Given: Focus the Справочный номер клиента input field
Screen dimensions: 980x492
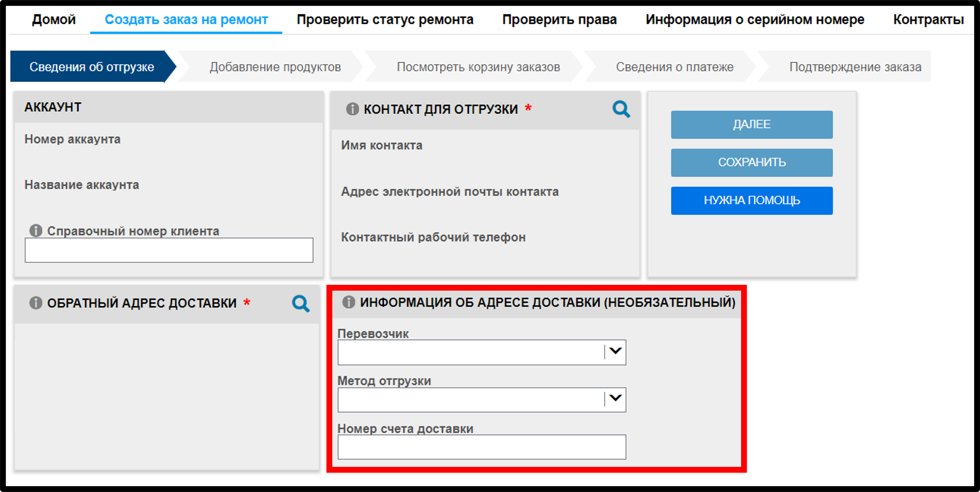Looking at the screenshot, I should pos(169,250).
